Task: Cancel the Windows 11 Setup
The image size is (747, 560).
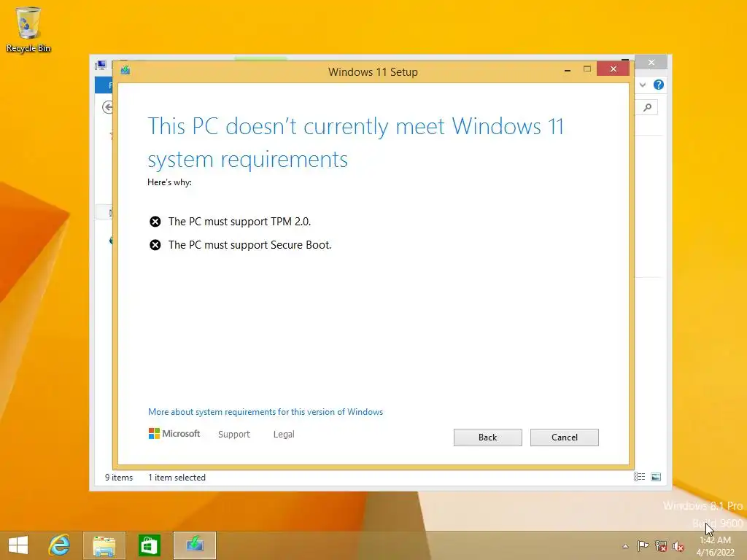Action: pyautogui.click(x=564, y=437)
